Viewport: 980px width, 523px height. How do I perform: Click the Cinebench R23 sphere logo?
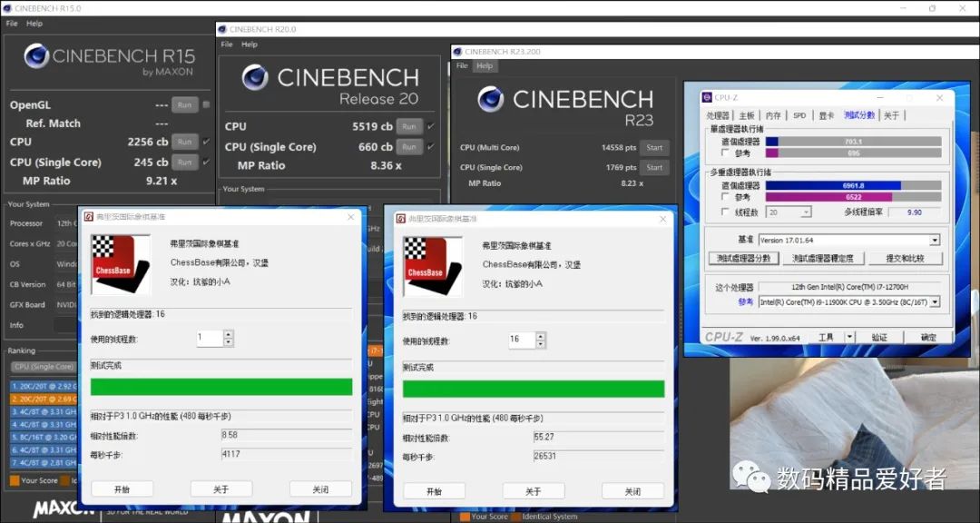(490, 100)
